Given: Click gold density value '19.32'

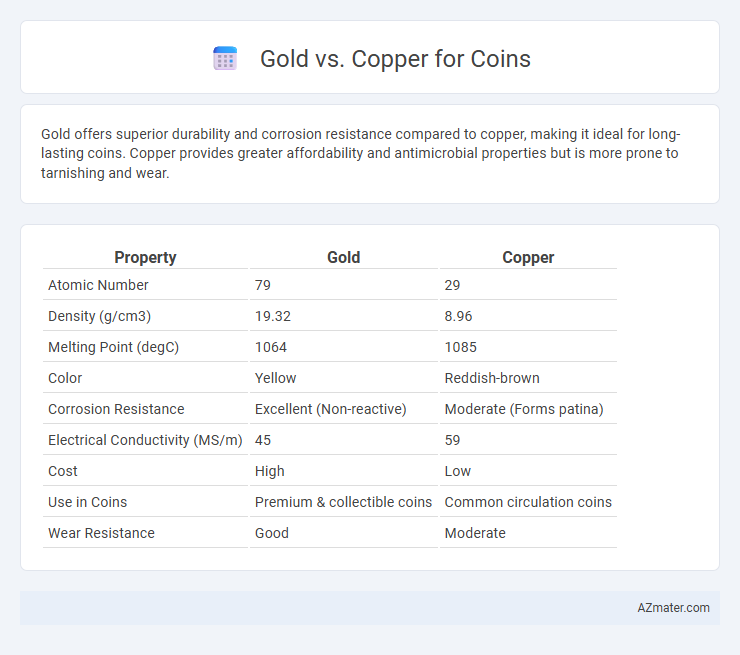Looking at the screenshot, I should tap(273, 316).
